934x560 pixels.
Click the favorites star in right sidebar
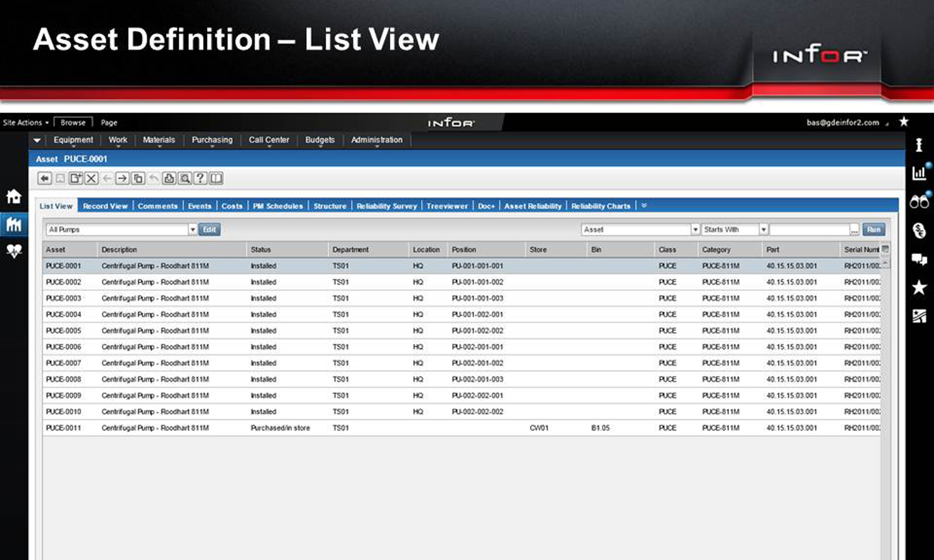[919, 287]
